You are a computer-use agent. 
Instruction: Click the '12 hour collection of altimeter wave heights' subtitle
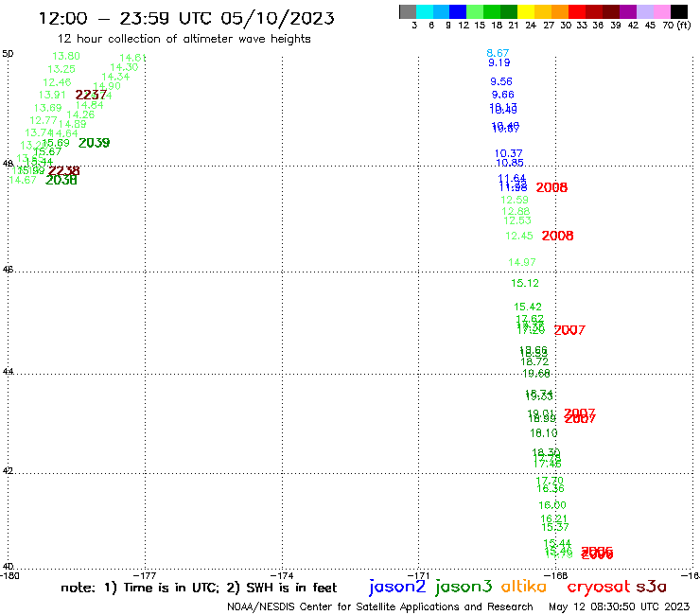[184, 39]
